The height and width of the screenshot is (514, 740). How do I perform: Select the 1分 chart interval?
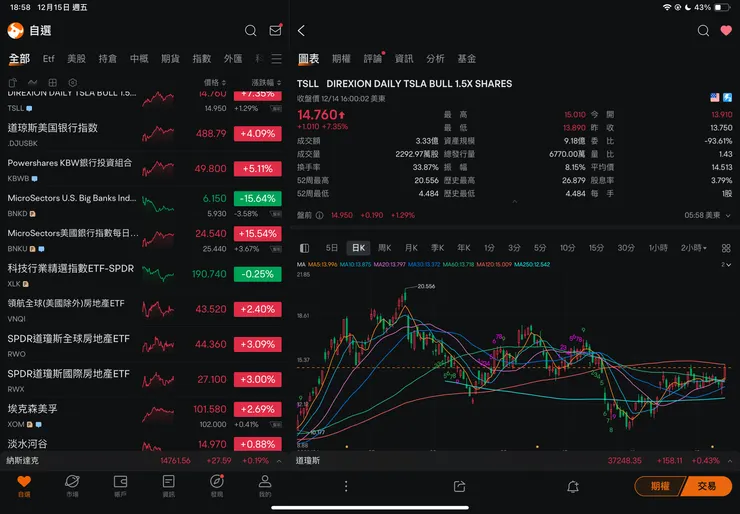click(489, 248)
